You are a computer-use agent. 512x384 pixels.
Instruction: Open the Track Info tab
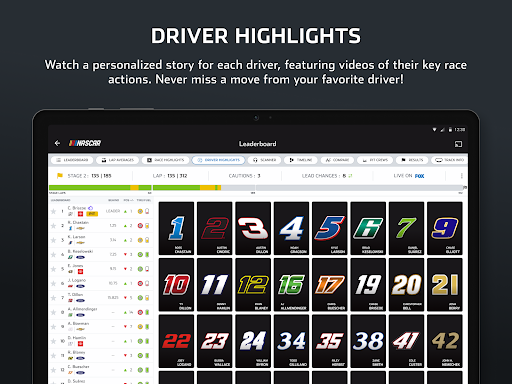(x=450, y=160)
